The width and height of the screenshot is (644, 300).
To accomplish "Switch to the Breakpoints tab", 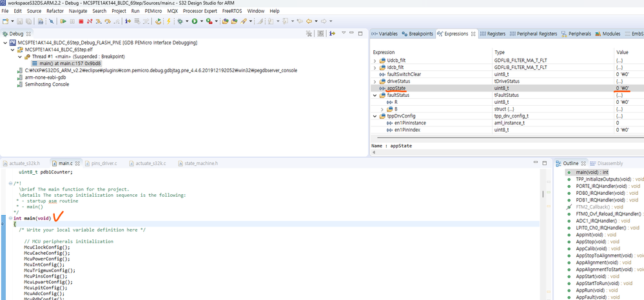I will (x=417, y=34).
